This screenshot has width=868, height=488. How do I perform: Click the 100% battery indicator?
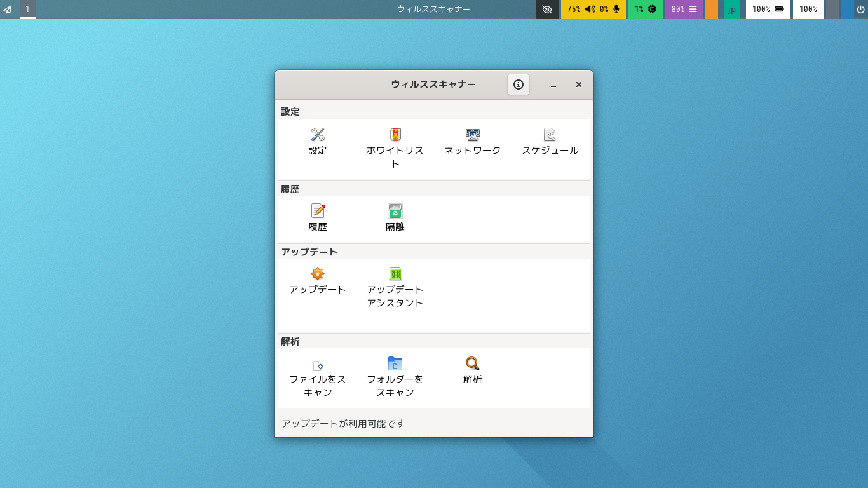pos(768,10)
